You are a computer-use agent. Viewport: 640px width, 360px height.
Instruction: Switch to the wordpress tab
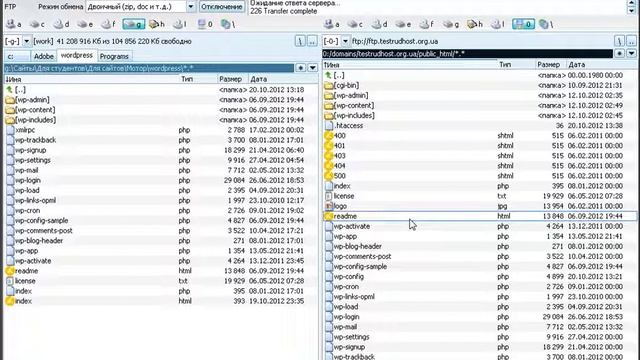76,56
